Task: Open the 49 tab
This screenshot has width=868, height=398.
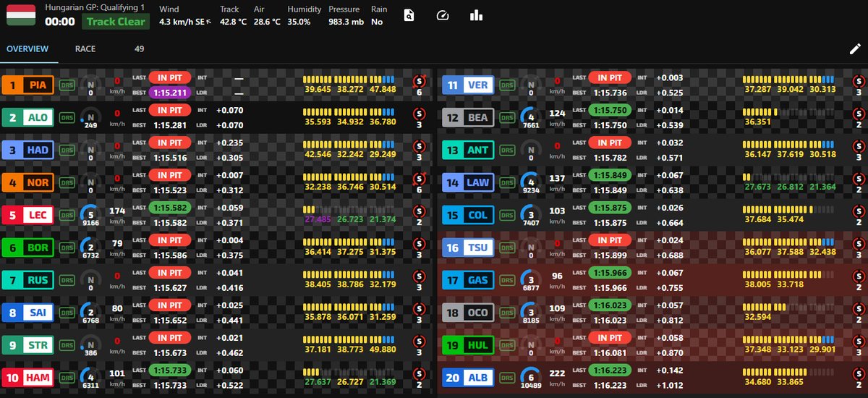Action: (x=140, y=49)
